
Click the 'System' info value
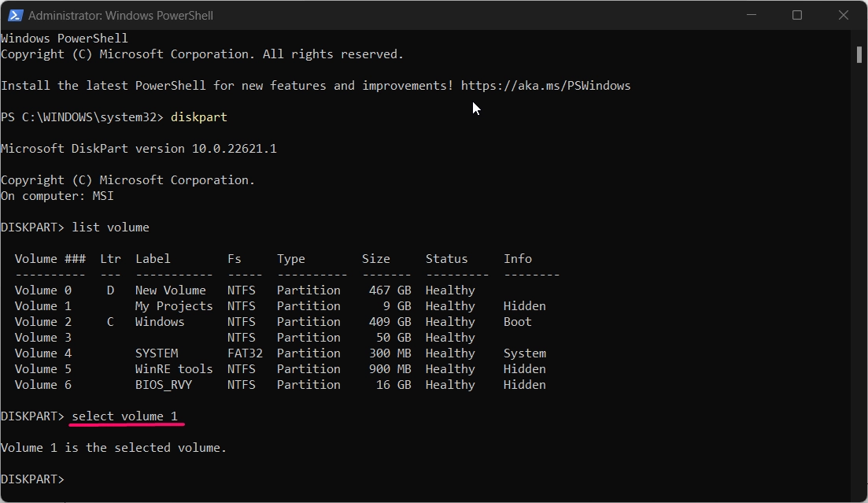click(x=525, y=353)
